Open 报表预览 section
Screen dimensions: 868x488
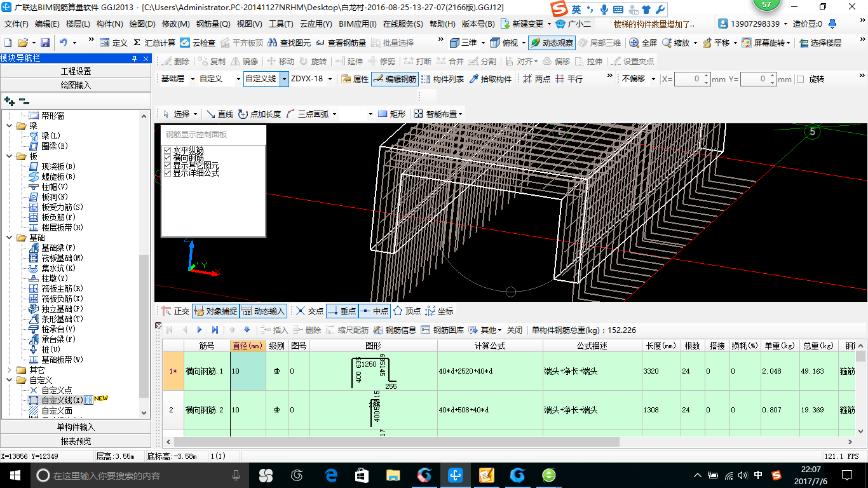76,441
